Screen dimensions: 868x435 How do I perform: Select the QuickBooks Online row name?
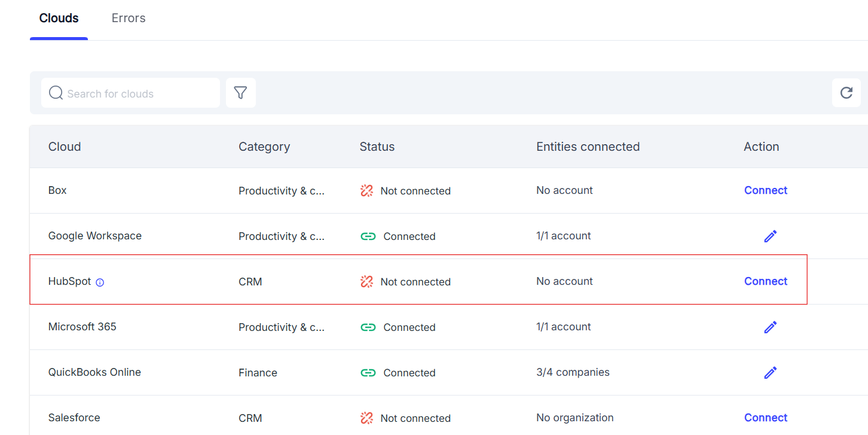94,372
